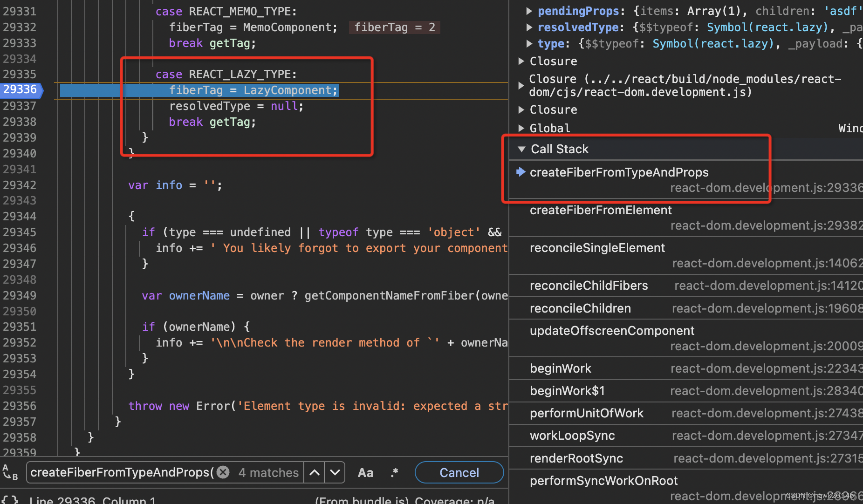Screen dimensions: 863x504
Task: Click line number 29337 gutter
Action: click(20, 106)
